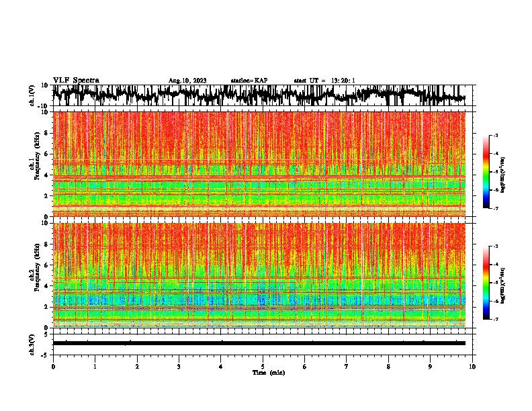Select the ch.2 'Frequency (kHz)' axis label
532x411 pixels.
[37, 267]
